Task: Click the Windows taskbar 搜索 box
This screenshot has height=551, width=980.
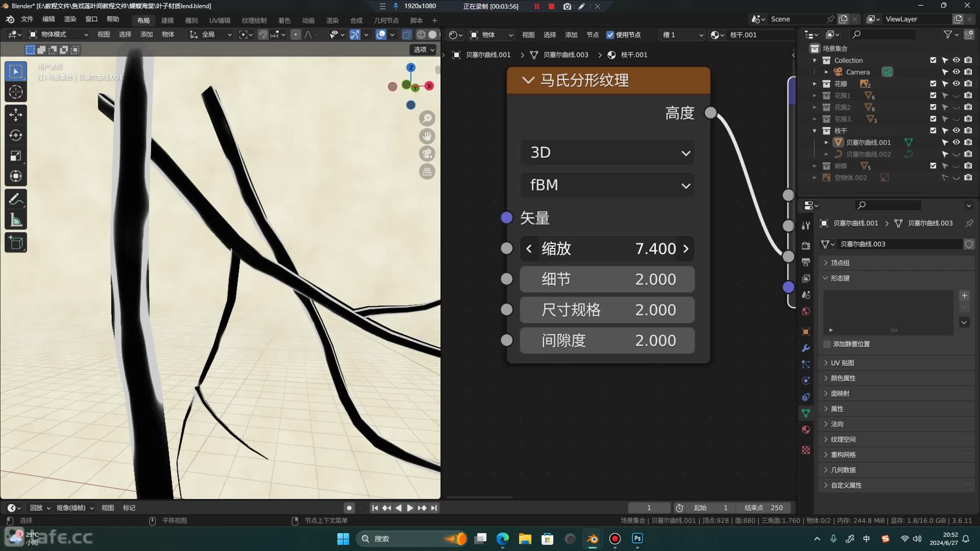Action: (x=411, y=539)
